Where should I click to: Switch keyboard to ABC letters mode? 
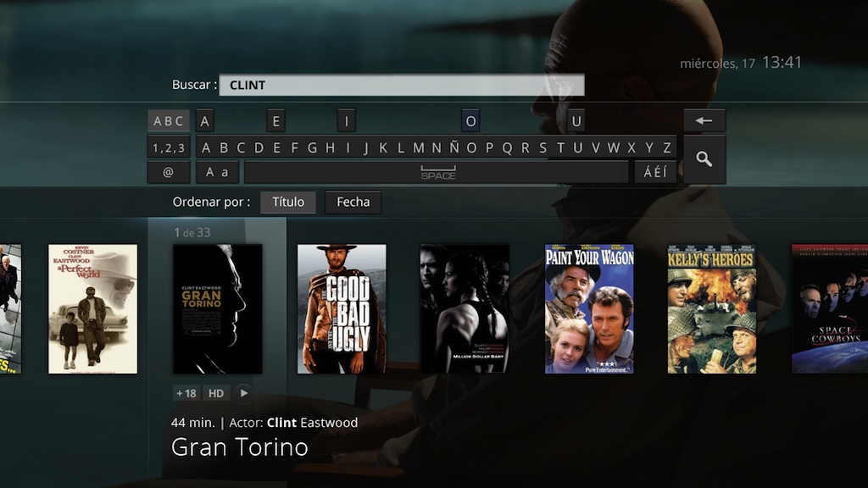[168, 121]
